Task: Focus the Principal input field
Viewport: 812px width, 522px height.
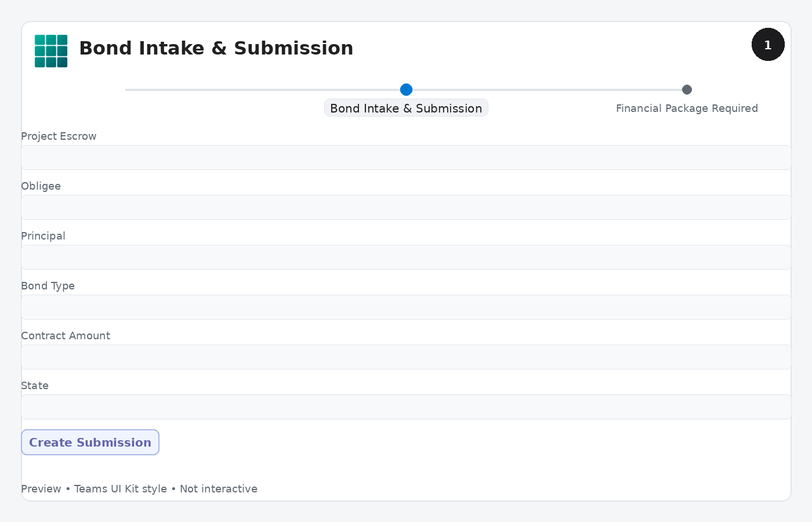Action: coord(406,257)
